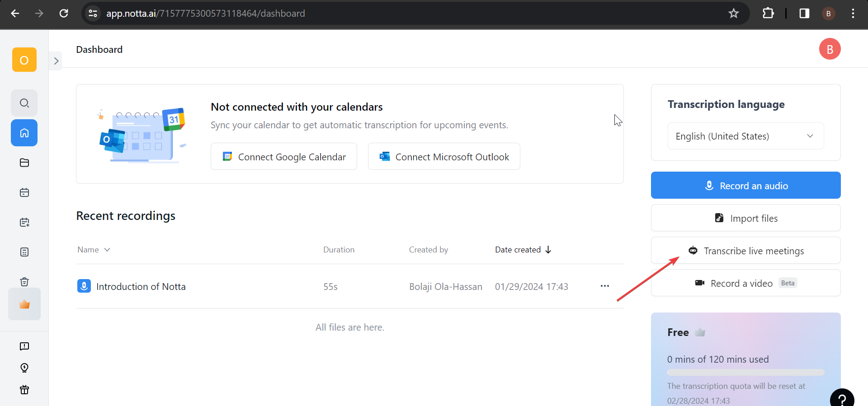The height and width of the screenshot is (406, 868).
Task: Open the browser extensions puzzle icon
Action: [x=768, y=14]
